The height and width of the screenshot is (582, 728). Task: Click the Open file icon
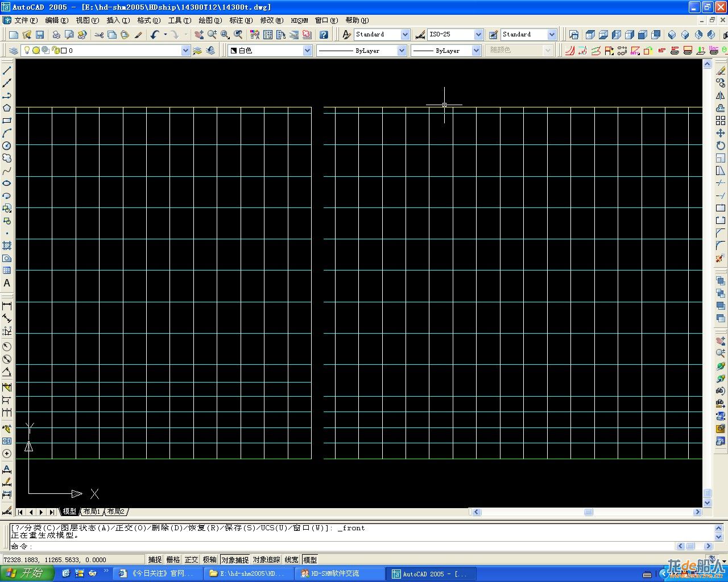(27, 35)
